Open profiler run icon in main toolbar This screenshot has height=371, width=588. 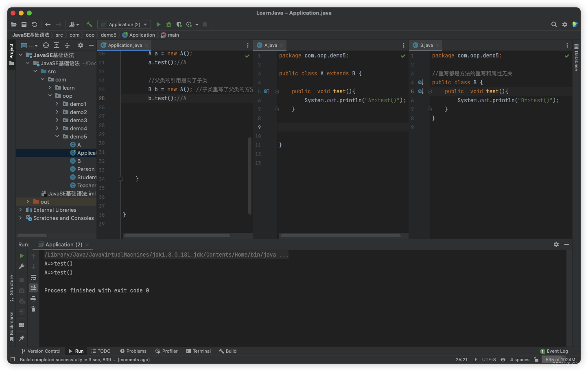189,24
